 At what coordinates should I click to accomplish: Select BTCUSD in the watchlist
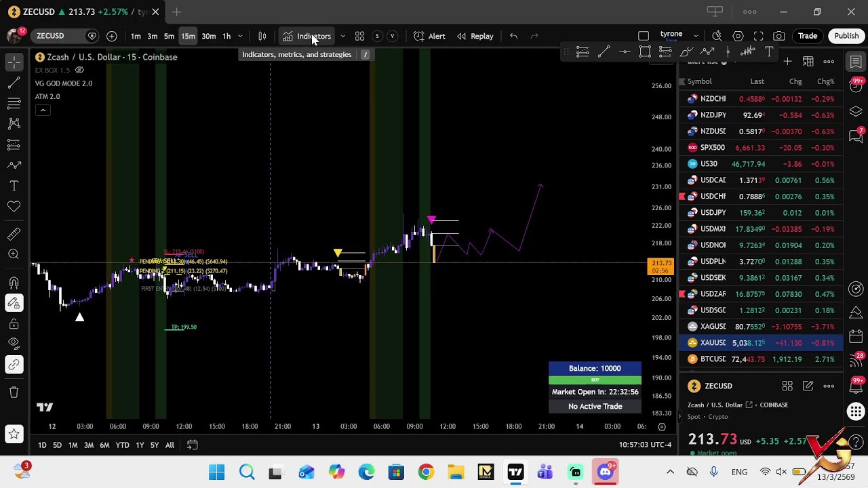pos(761,359)
